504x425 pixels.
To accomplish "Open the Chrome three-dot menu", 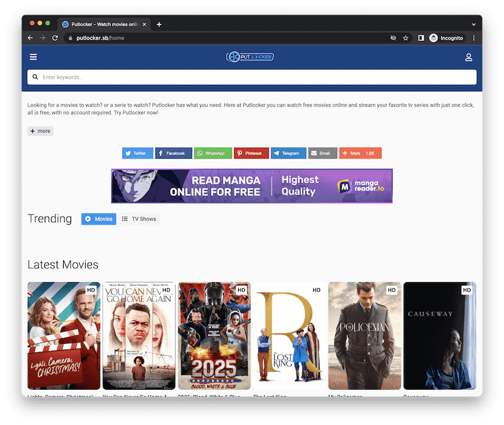I will 474,38.
